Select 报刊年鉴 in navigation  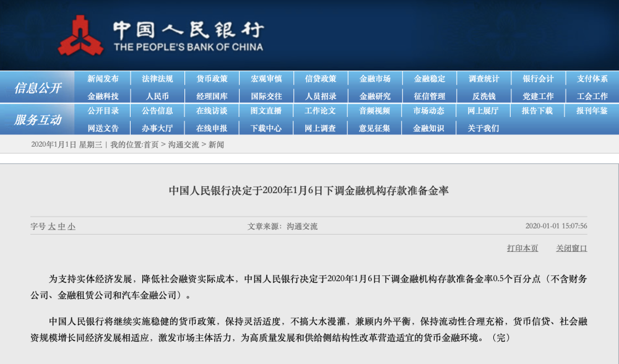(592, 111)
